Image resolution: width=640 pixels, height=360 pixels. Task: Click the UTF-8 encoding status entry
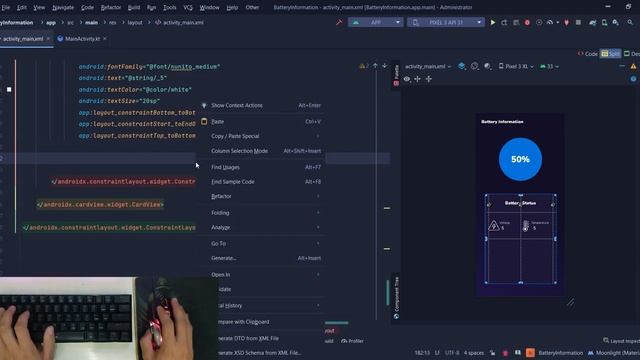pyautogui.click(x=452, y=353)
